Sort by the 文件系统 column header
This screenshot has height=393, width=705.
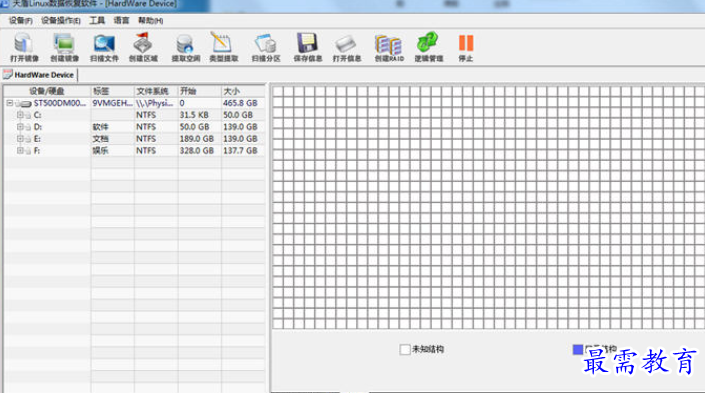[x=156, y=91]
